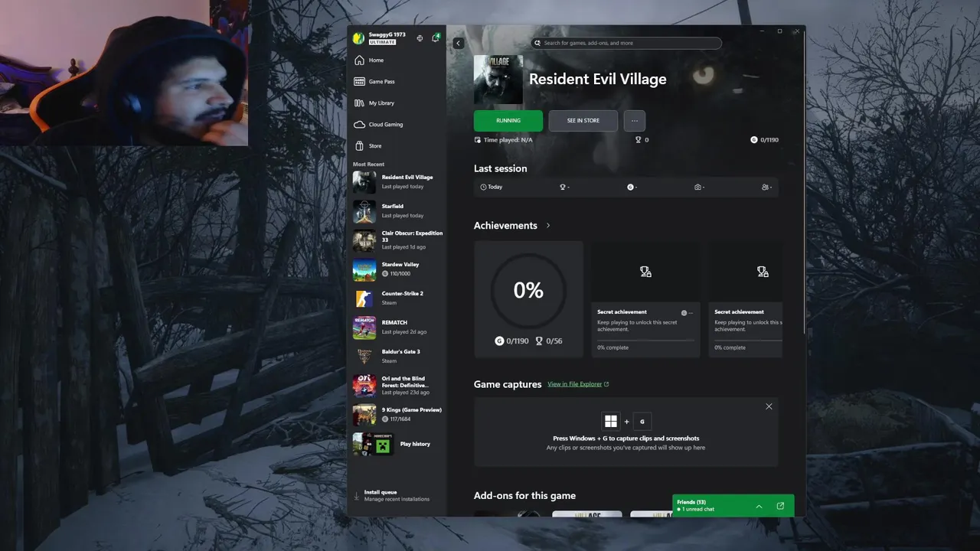Dismiss the game captures tip
Viewport: 980px width, 551px height.
point(769,406)
